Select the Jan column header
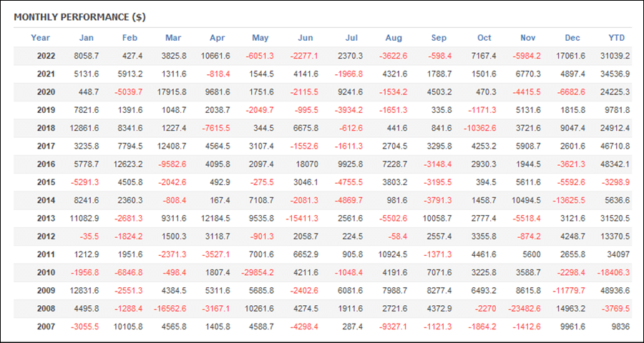 tap(87, 38)
